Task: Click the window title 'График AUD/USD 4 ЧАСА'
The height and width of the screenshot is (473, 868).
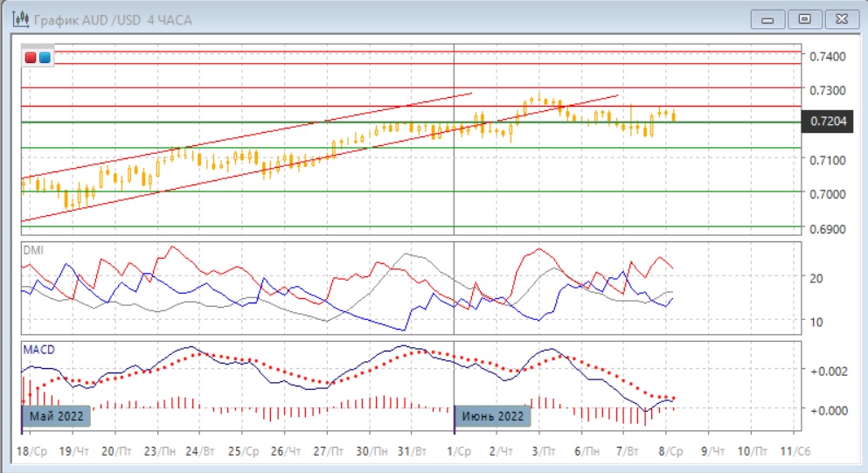Action: tap(113, 18)
